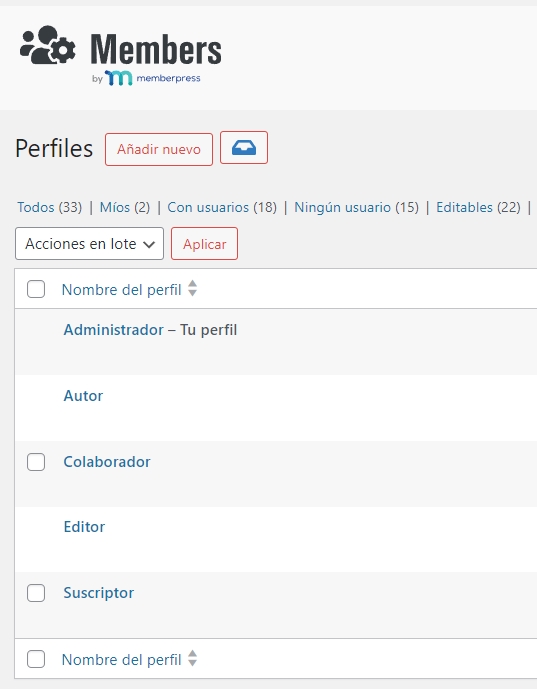Screen dimensions: 537x689
Task: Filter by Ningún usuario (15)
Action: coord(356,207)
